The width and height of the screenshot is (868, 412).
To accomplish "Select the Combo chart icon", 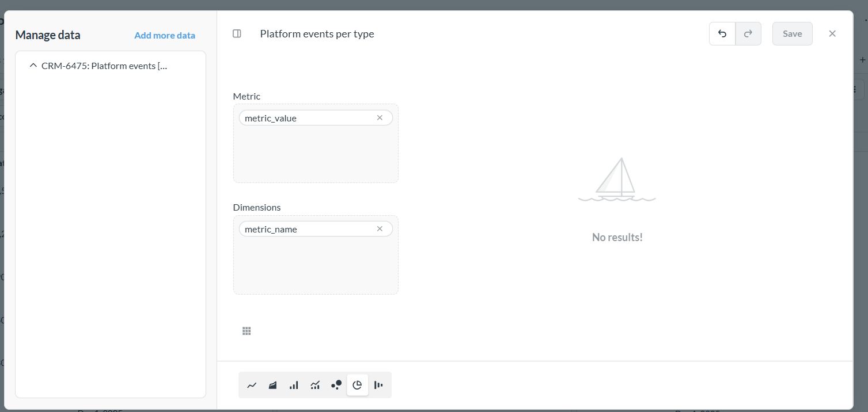I will coord(315,385).
